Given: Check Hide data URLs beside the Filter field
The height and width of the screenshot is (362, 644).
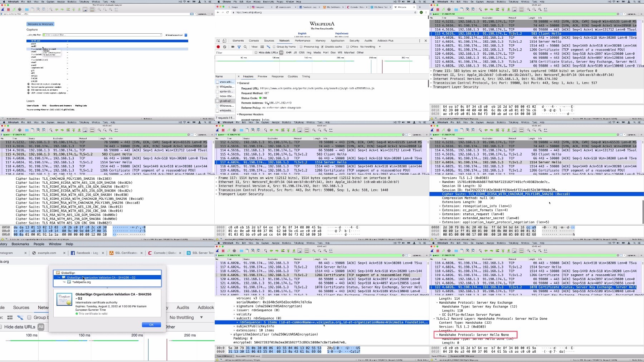Looking at the screenshot, I should point(256,53).
